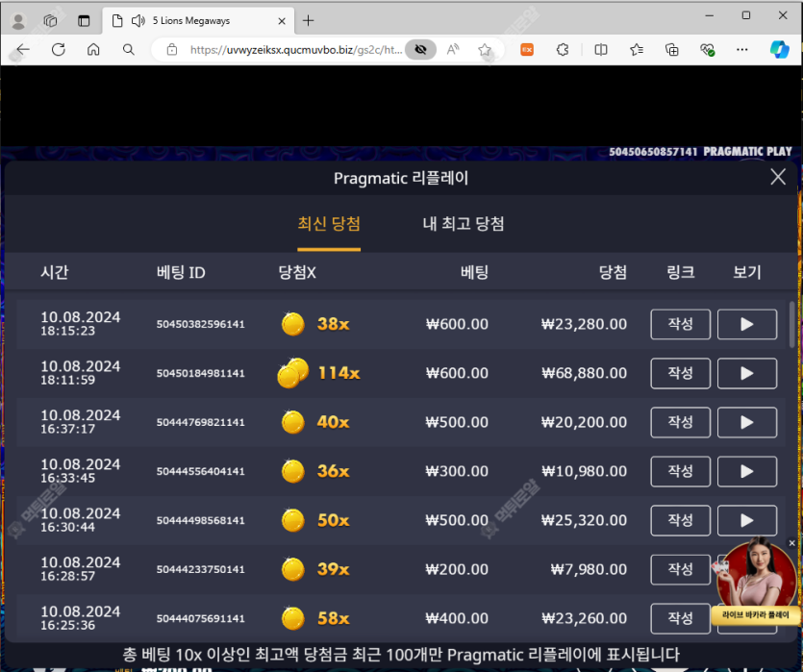This screenshot has height=672, width=803.
Task: Click the ₩68,880.00 win amount
Action: (x=585, y=373)
